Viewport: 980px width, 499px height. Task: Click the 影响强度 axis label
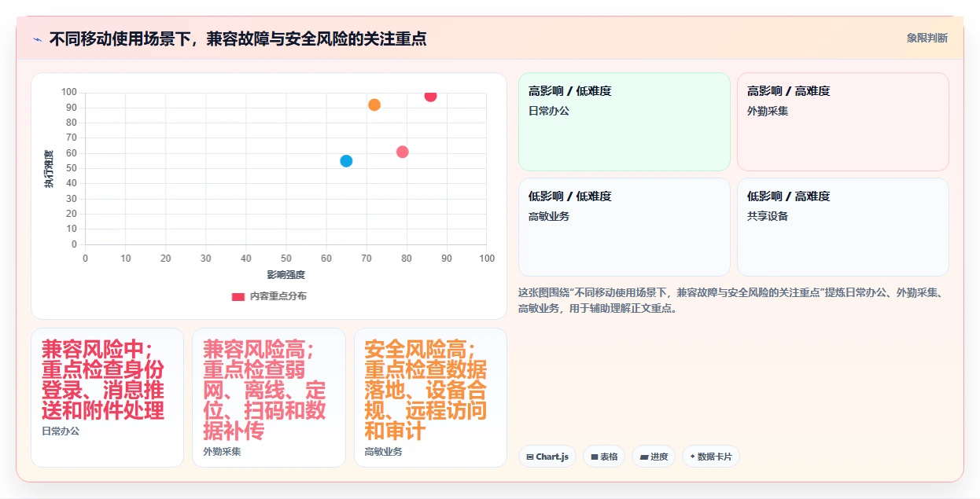(x=286, y=274)
